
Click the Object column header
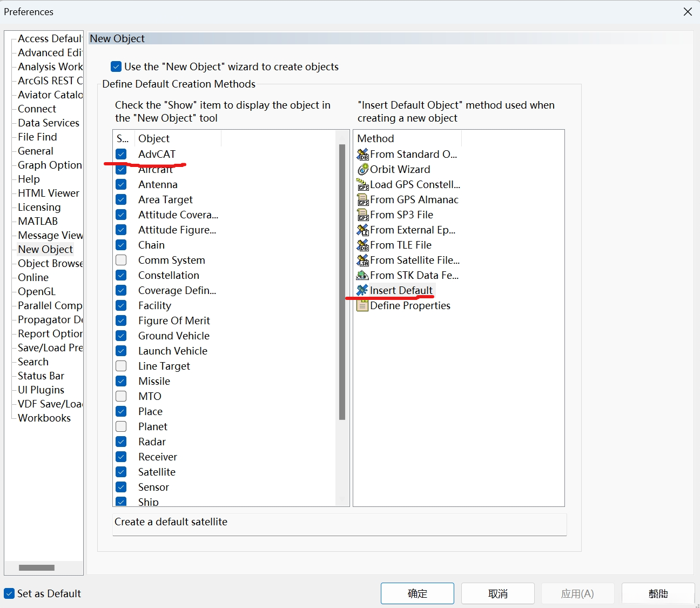pyautogui.click(x=178, y=138)
